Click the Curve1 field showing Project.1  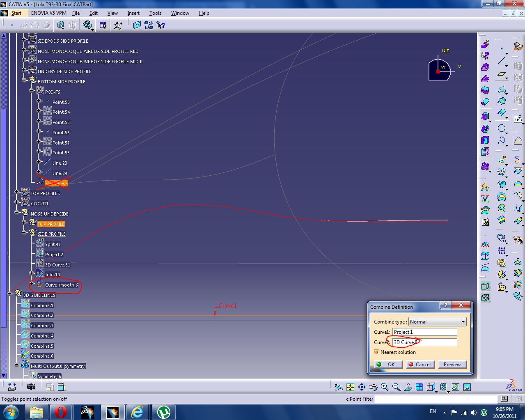pyautogui.click(x=424, y=332)
